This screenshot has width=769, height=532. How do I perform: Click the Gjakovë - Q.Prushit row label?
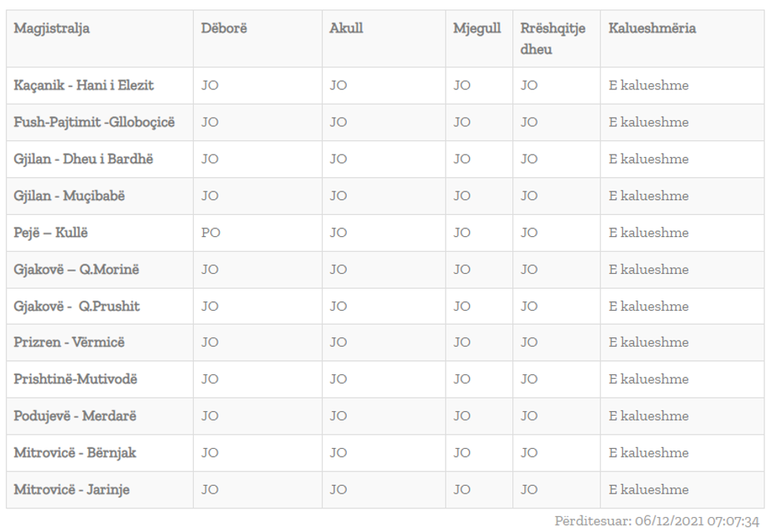[76, 306]
